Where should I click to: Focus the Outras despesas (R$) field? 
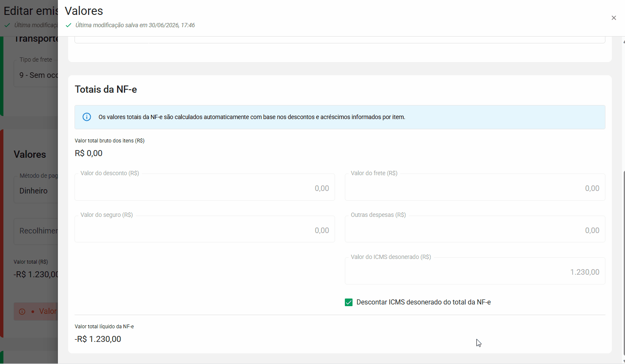click(475, 229)
